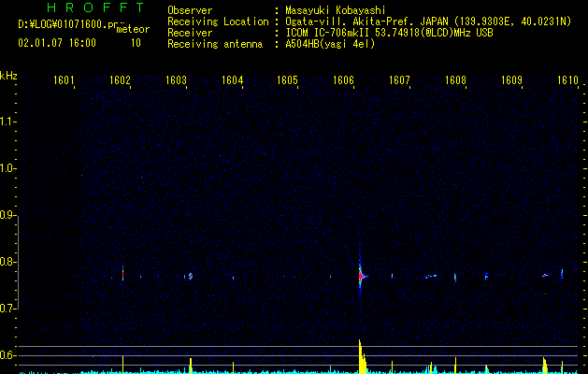
Task: Click the red echo between 1609 and 1610
Action: tap(545, 275)
